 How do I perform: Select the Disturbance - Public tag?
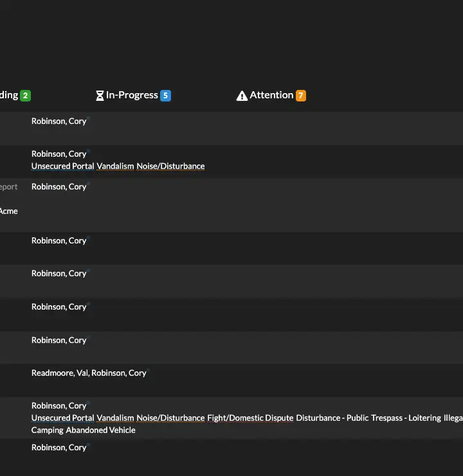pos(332,418)
